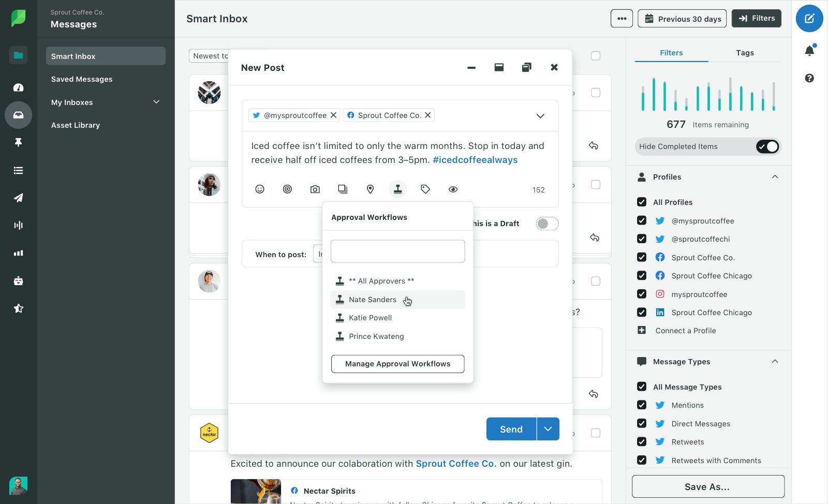Toggle Hide Completed Items off
828x504 pixels.
[767, 146]
